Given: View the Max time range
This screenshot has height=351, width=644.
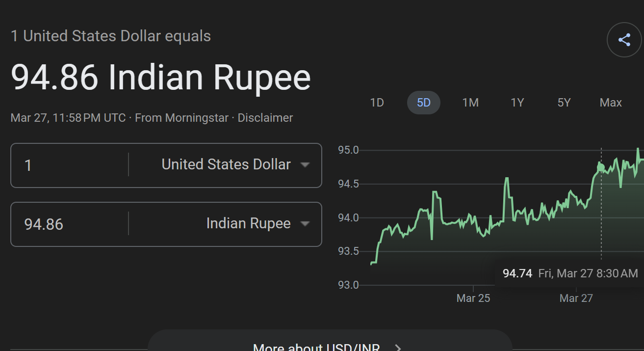Looking at the screenshot, I should [x=611, y=103].
